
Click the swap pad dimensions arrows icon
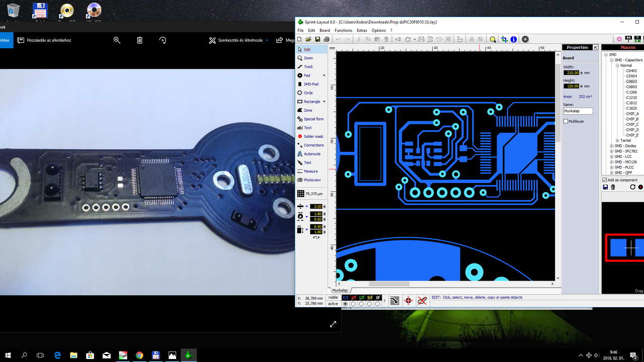pos(316,237)
